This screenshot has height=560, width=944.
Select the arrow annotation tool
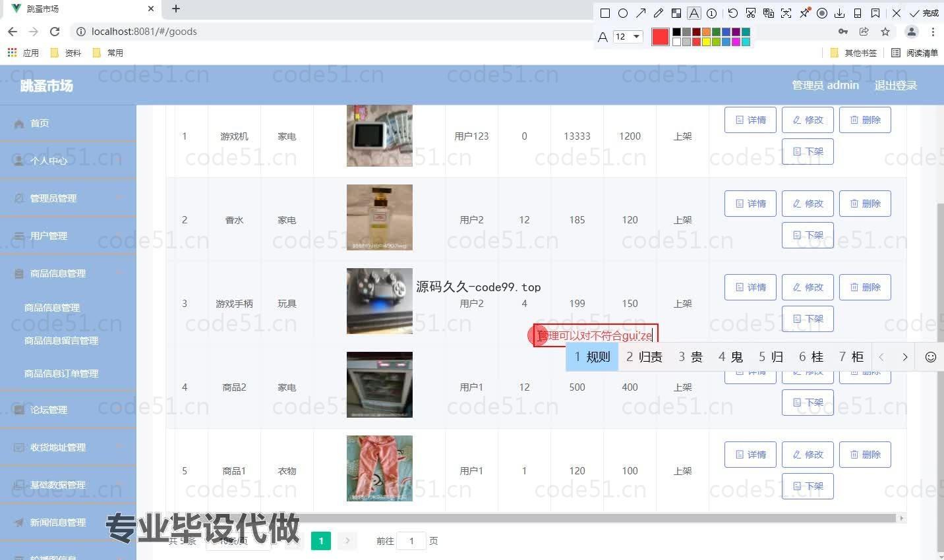641,13
